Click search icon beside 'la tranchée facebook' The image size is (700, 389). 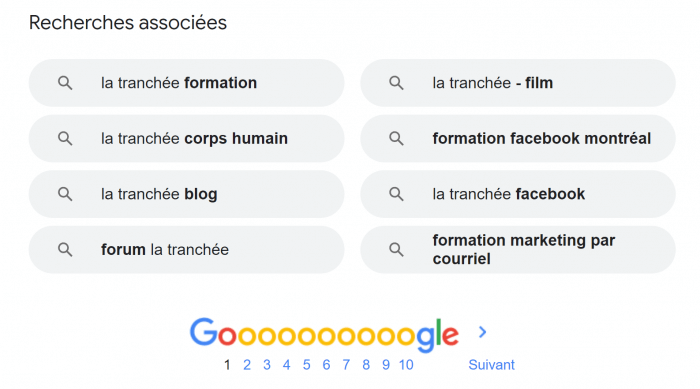pos(396,194)
